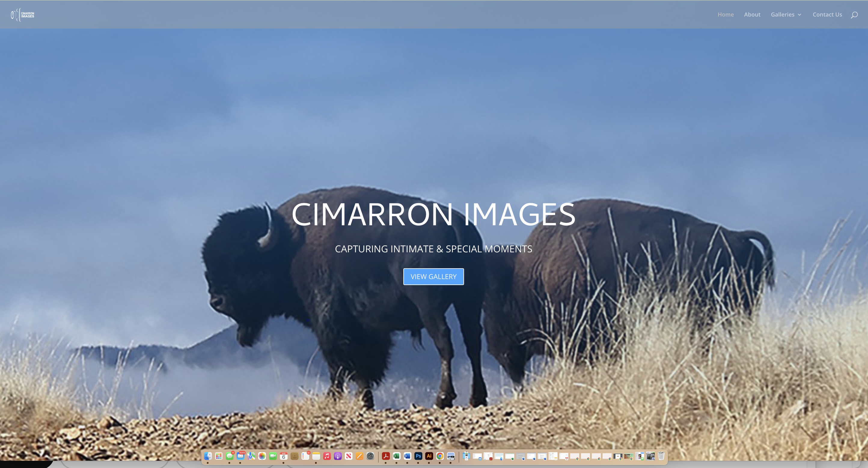Restore the minimized Excel window
Screen dimensions: 868x468
pos(510,457)
